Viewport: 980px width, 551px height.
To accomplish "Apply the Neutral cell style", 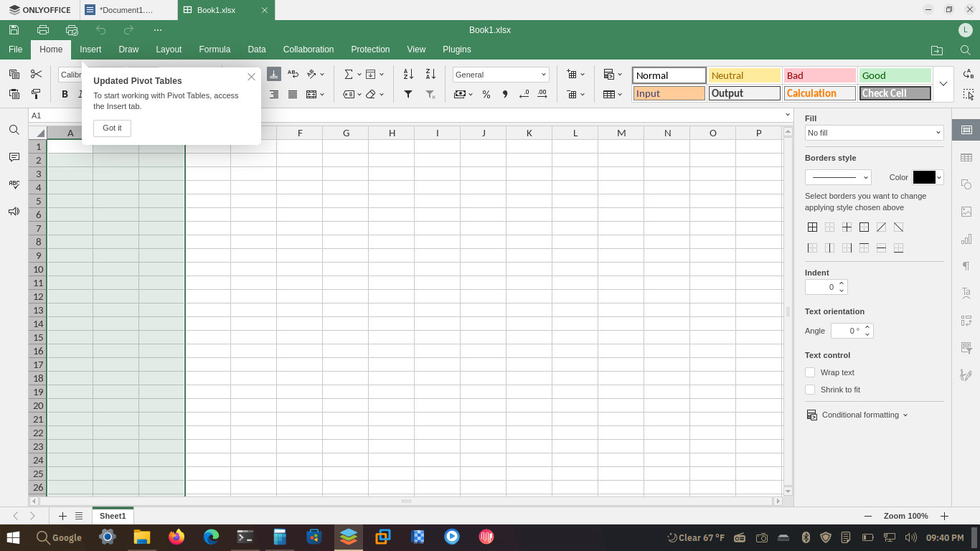I will tap(744, 75).
